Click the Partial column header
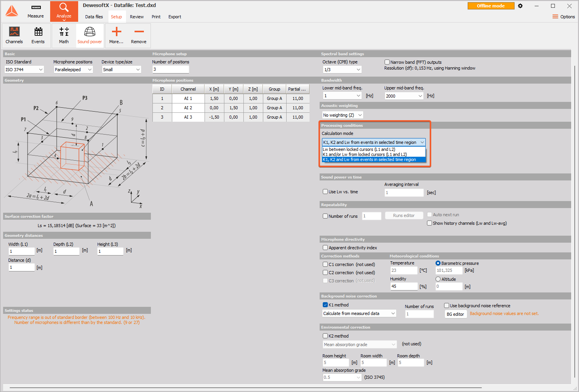Viewport: 579px width, 392px height. 297,89
